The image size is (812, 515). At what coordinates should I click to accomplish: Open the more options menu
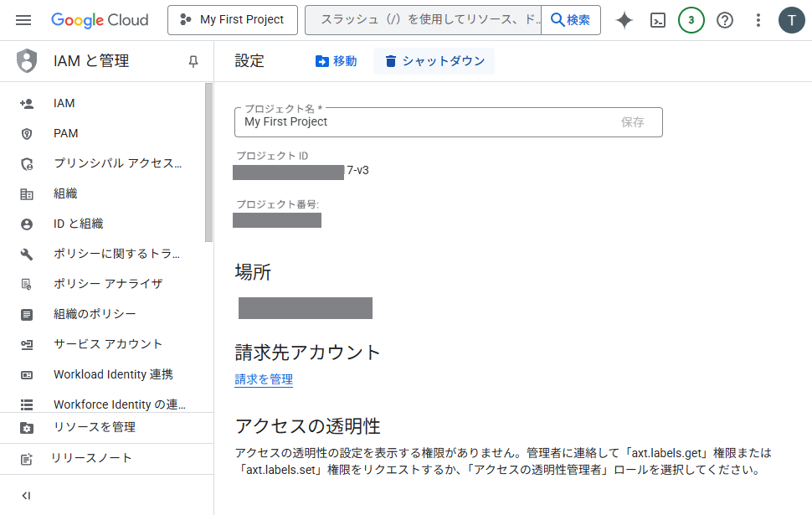coord(758,19)
